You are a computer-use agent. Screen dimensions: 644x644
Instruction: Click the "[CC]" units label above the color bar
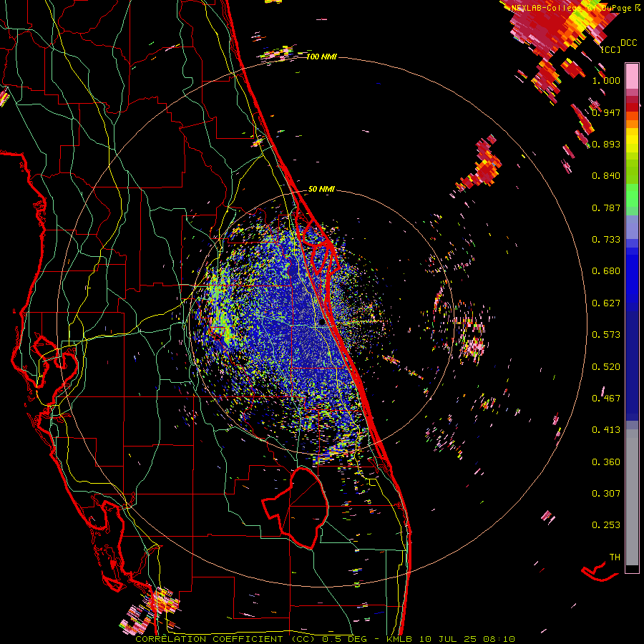[x=610, y=49]
